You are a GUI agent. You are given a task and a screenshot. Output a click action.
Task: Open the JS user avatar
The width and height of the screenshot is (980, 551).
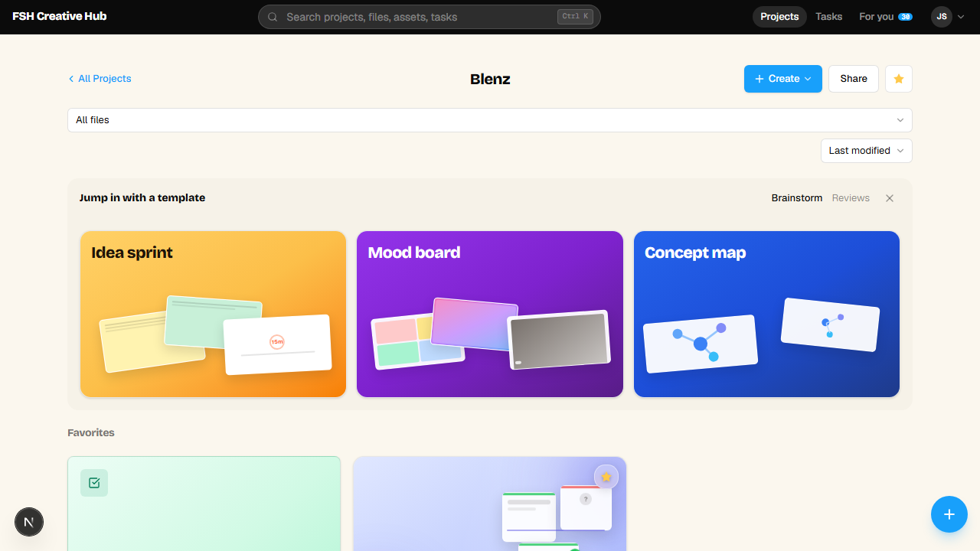tap(942, 17)
